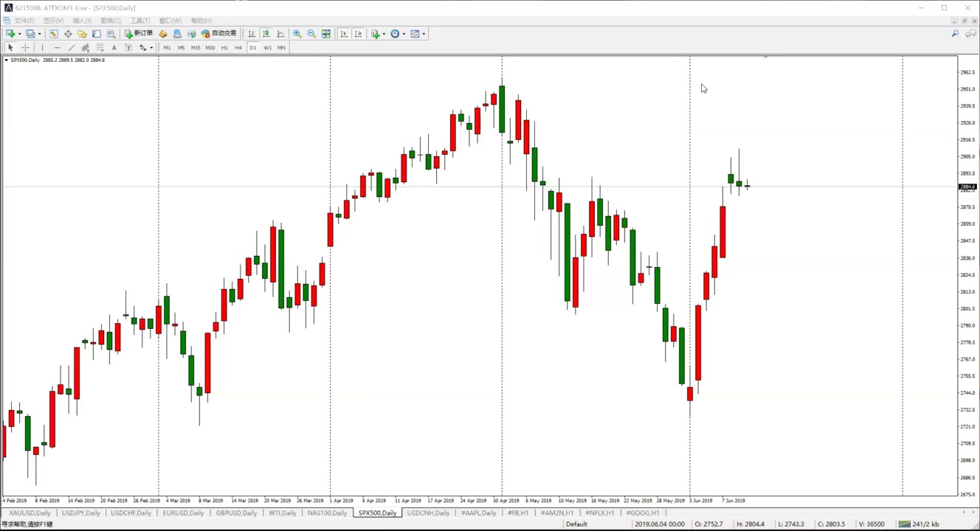Select the text label T tool

tap(128, 48)
